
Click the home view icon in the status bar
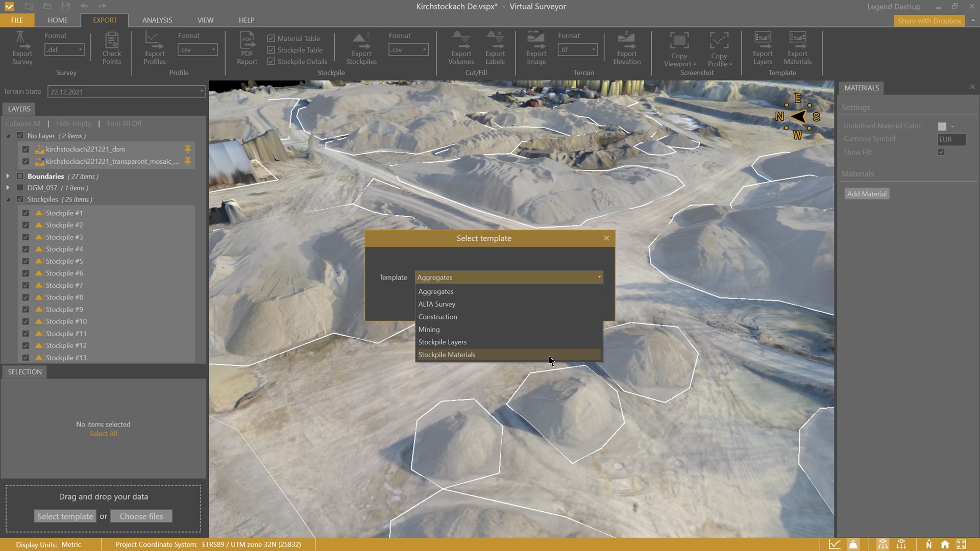(945, 544)
